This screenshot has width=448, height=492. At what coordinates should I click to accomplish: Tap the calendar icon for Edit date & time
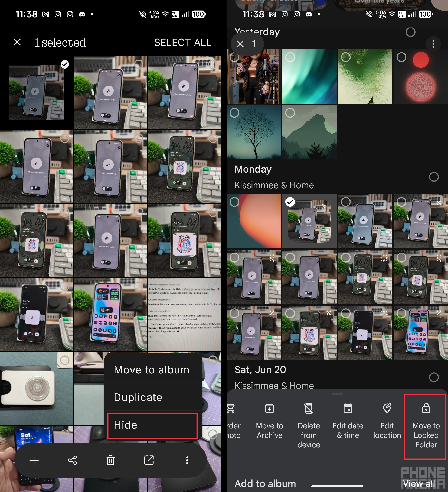(348, 409)
